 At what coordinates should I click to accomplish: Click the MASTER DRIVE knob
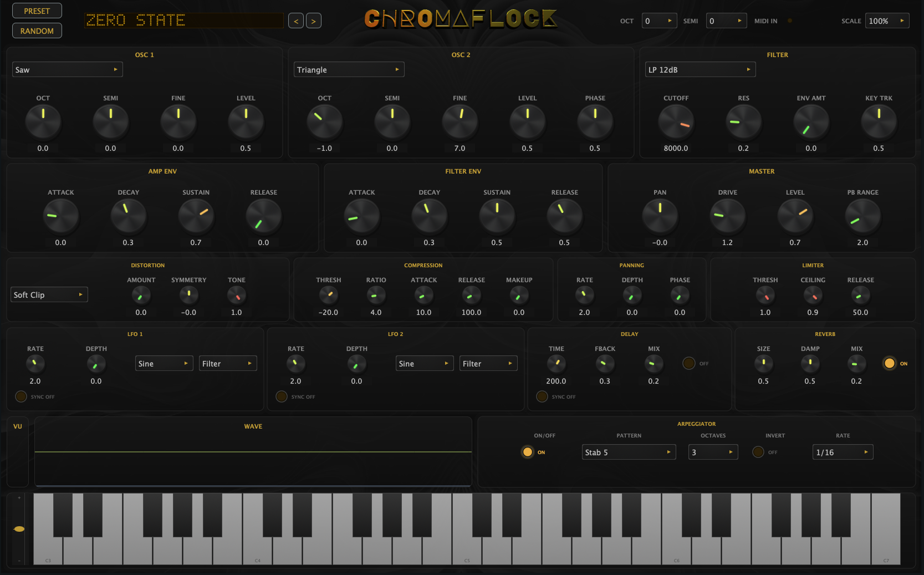click(728, 216)
